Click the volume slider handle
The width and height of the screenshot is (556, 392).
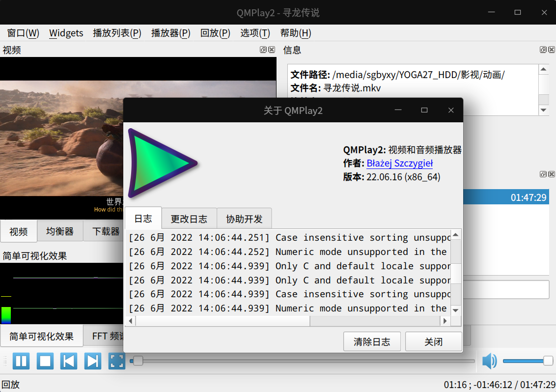pyautogui.click(x=548, y=361)
